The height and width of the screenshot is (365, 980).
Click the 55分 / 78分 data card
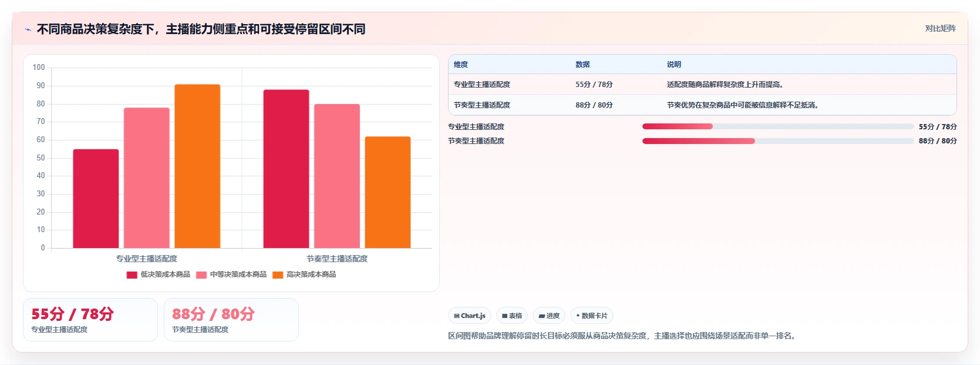coord(90,320)
